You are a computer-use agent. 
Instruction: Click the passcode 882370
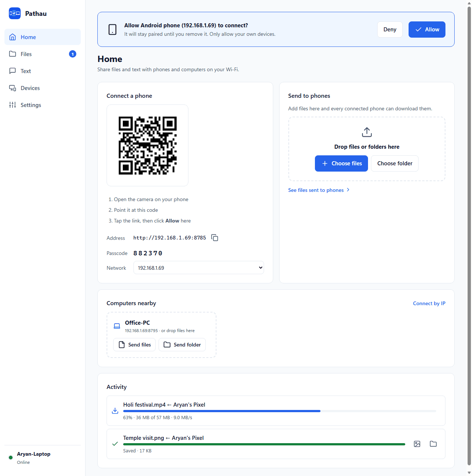tap(148, 253)
